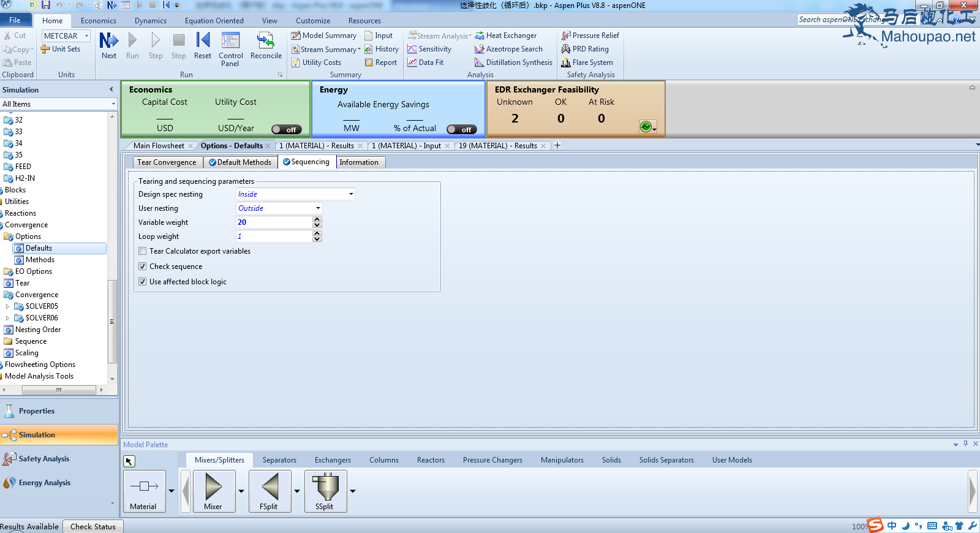
Task: Click the Next run icon
Action: click(109, 46)
